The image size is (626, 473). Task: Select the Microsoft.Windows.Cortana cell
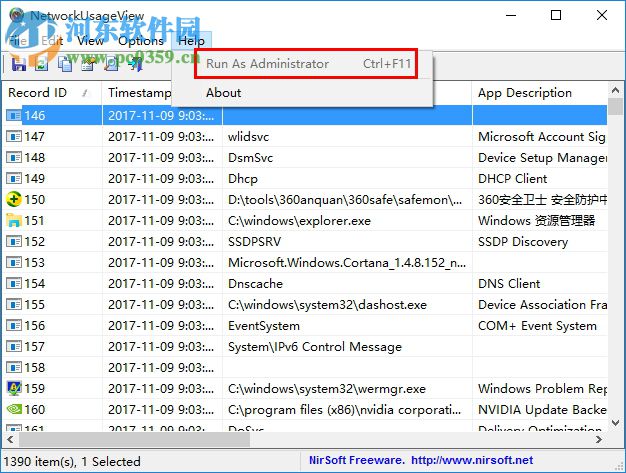[347, 262]
